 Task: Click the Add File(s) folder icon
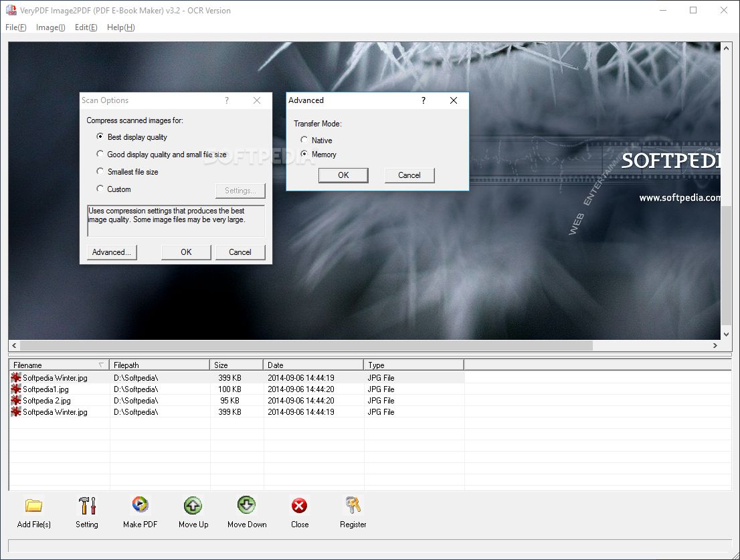[34, 505]
